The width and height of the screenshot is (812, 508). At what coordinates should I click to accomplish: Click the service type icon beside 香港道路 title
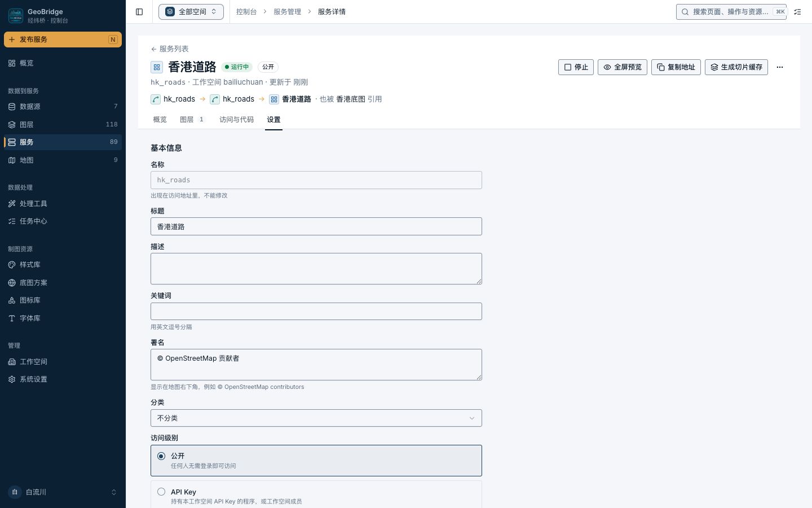point(157,67)
